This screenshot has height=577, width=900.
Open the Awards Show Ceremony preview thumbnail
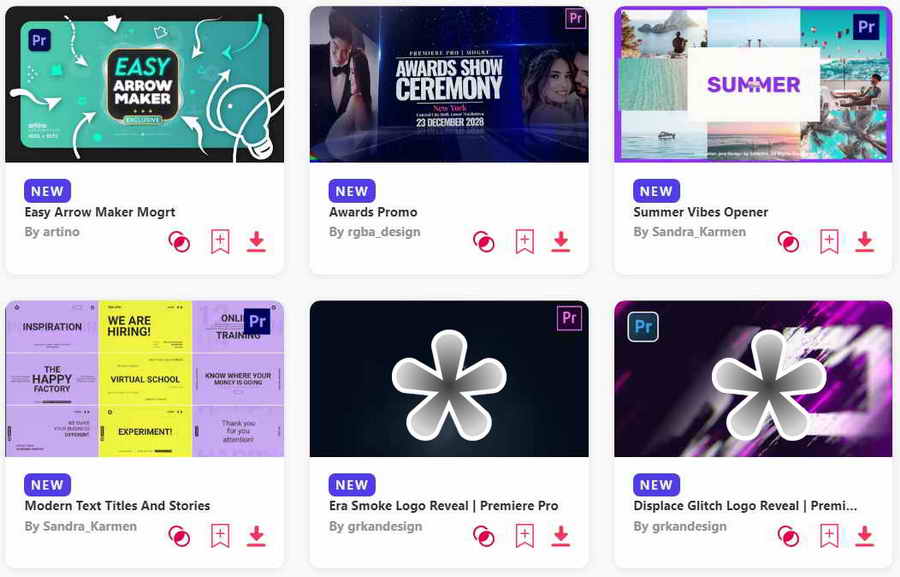[x=449, y=84]
